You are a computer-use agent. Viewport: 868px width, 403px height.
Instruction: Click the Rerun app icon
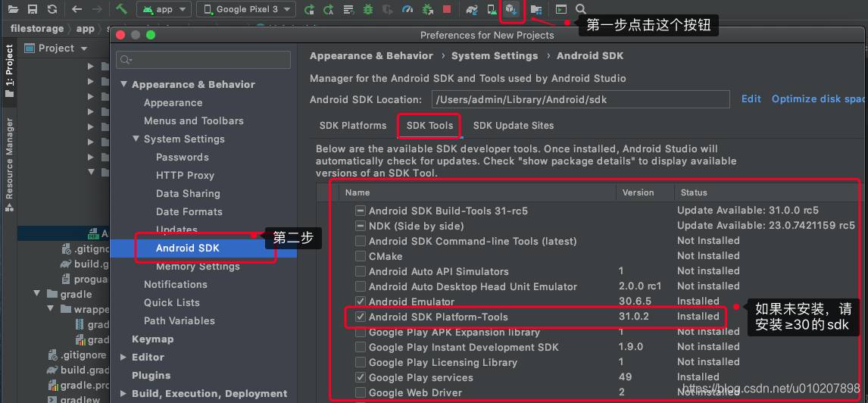tap(310, 9)
